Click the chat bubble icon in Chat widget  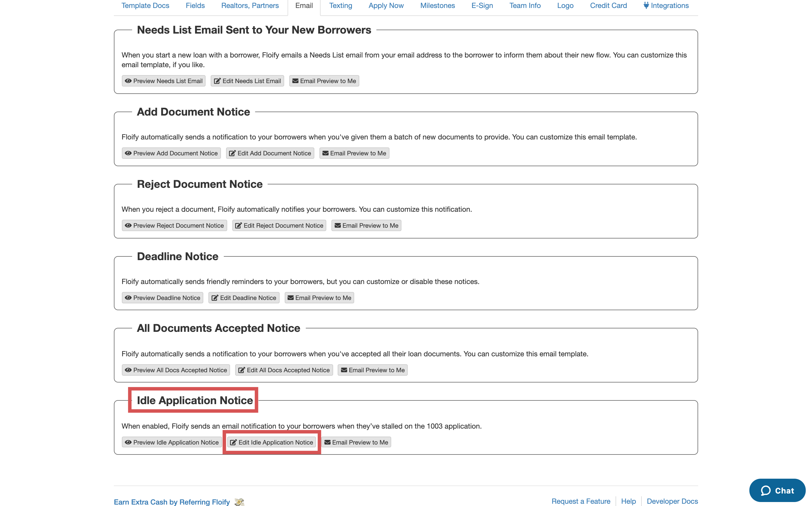766,491
